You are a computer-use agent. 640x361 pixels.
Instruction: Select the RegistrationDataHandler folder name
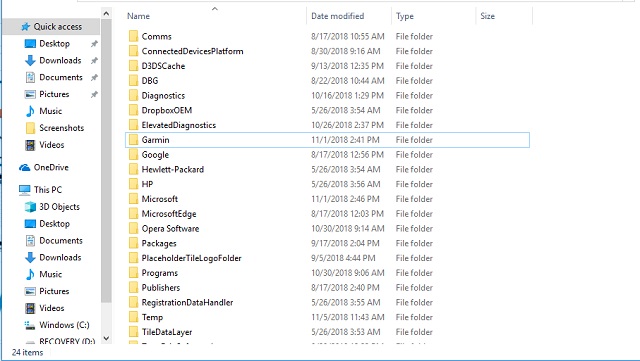click(x=187, y=302)
